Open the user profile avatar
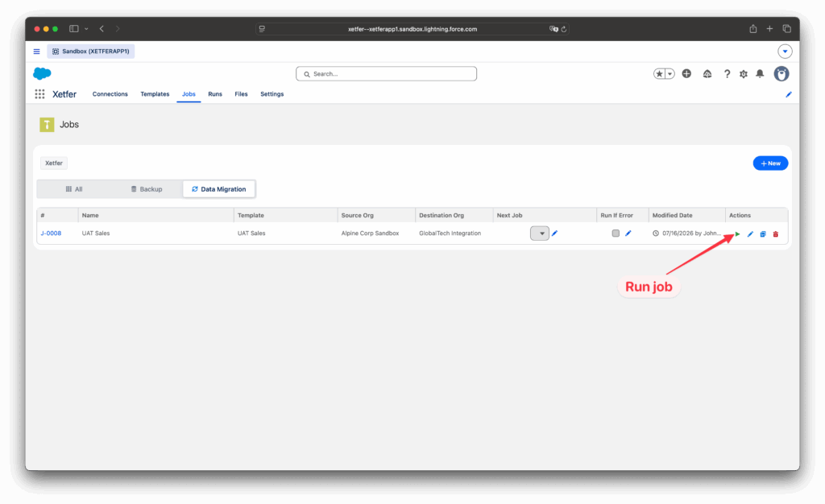 click(x=781, y=74)
